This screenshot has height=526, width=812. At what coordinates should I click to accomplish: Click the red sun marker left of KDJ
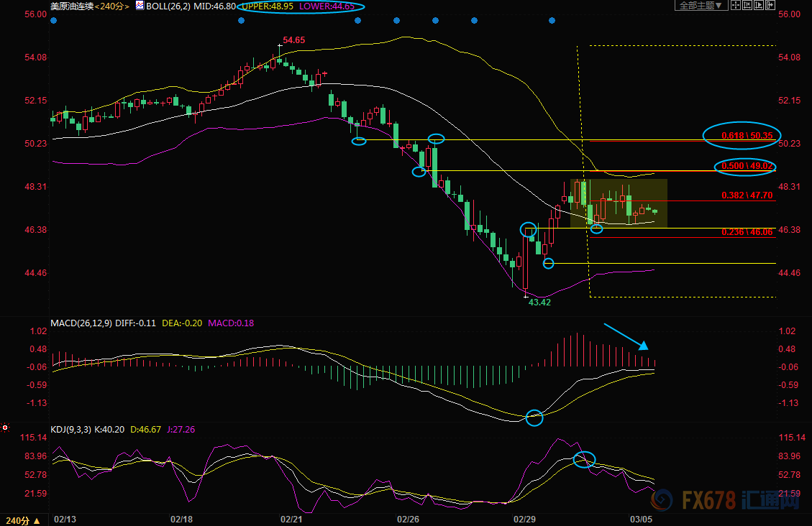tap(5, 428)
